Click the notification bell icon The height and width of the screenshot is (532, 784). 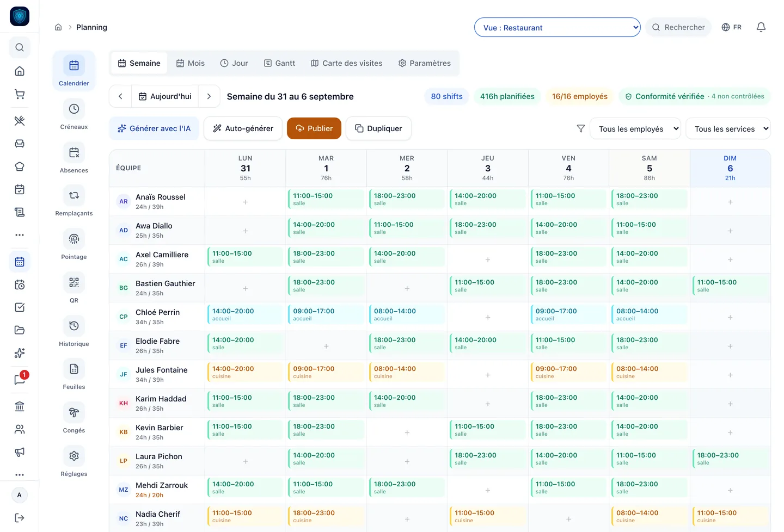tap(761, 27)
